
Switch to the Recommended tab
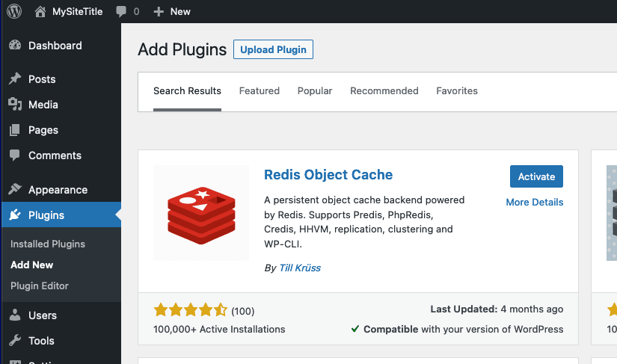click(x=384, y=90)
